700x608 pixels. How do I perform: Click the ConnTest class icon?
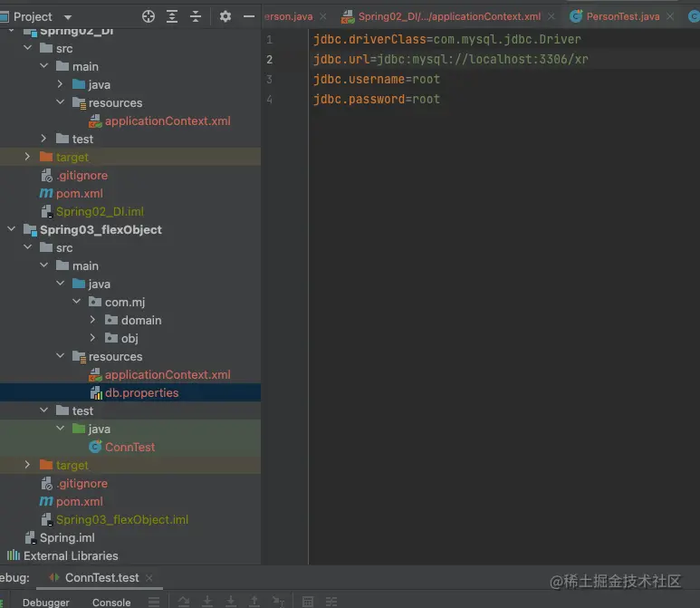(95, 447)
